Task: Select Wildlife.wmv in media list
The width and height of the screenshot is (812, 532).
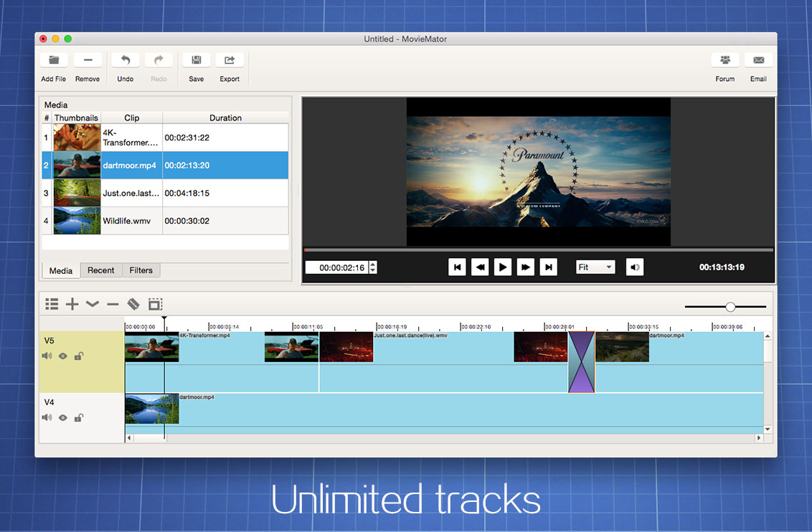Action: coord(165,221)
